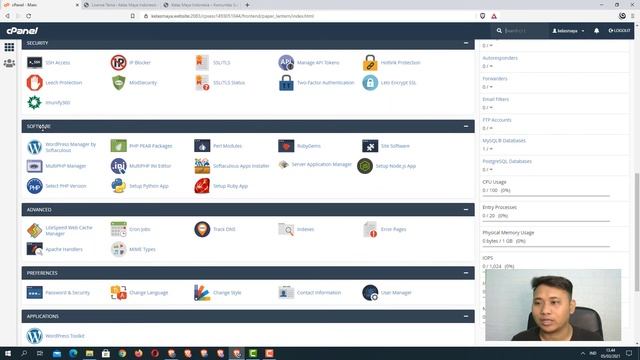The width and height of the screenshot is (640, 360).
Task: Open RubyGems icon
Action: pyautogui.click(x=286, y=146)
